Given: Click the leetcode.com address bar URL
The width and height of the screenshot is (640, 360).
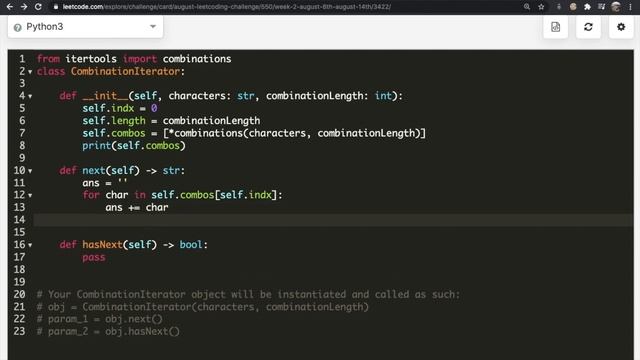Looking at the screenshot, I should [x=227, y=7].
